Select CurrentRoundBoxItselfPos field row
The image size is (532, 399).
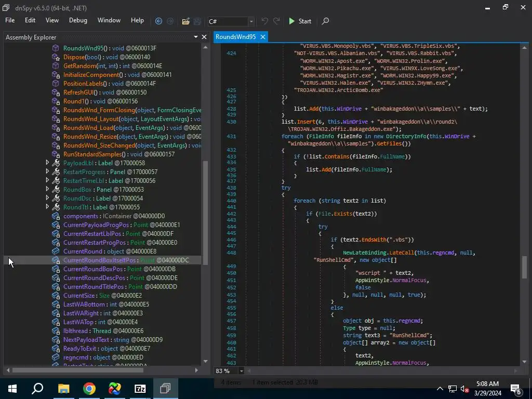coord(102,260)
